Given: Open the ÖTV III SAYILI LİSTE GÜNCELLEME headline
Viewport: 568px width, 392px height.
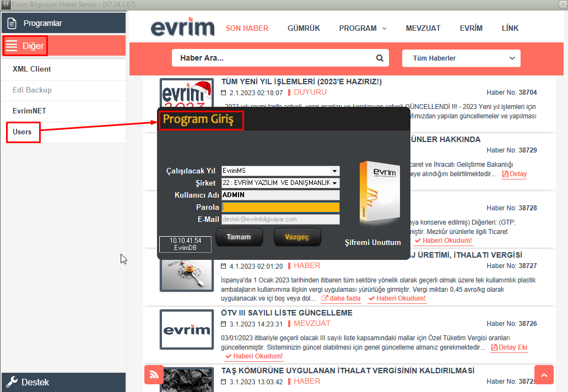Looking at the screenshot, I should (x=286, y=313).
